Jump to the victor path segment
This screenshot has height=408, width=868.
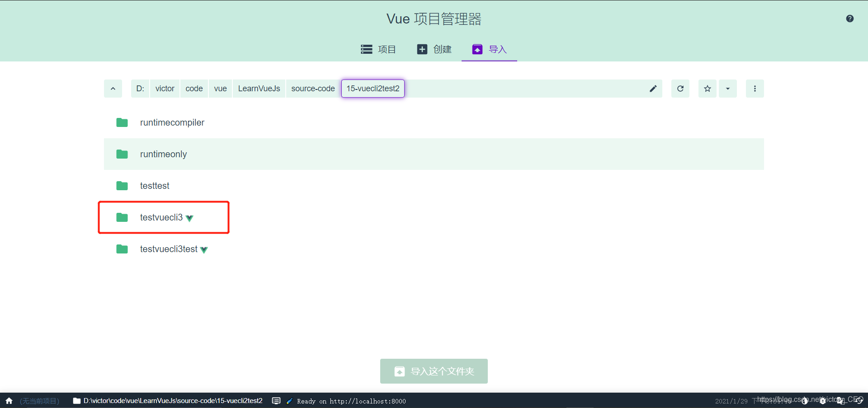pos(165,89)
